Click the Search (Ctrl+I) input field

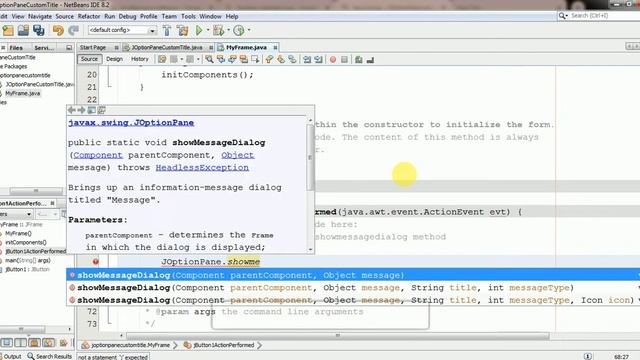(x=604, y=16)
